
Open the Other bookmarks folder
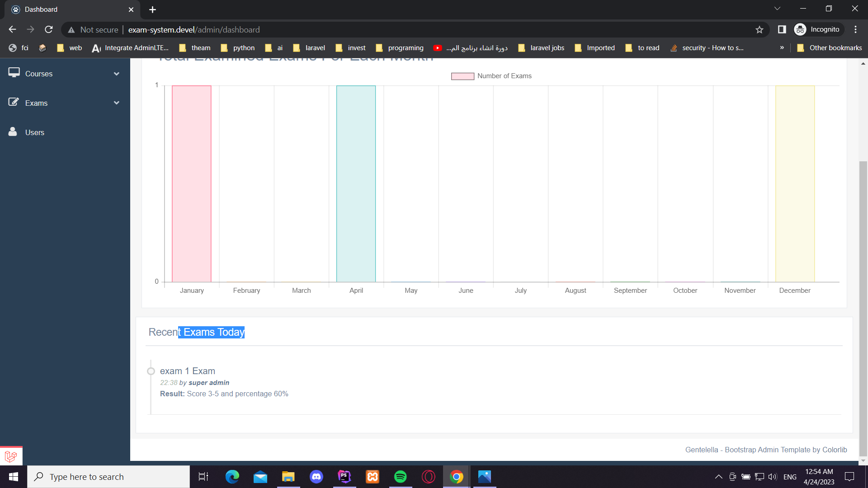coord(830,48)
